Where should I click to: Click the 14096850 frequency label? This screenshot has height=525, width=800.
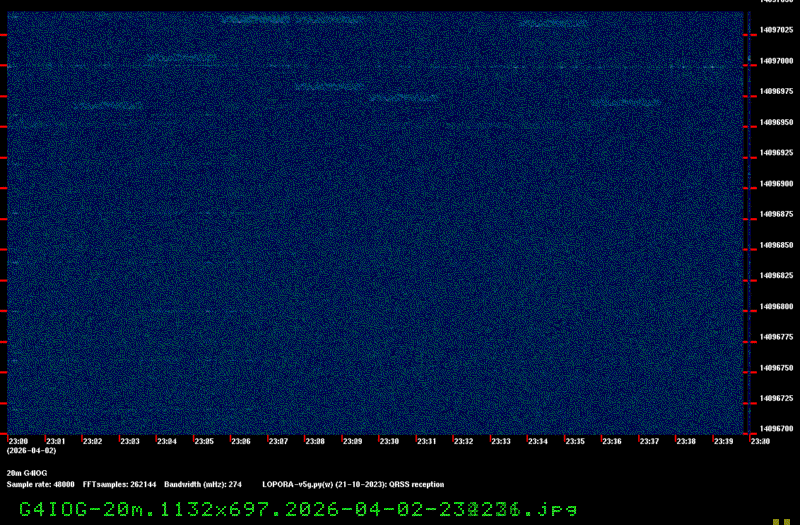(x=776, y=245)
